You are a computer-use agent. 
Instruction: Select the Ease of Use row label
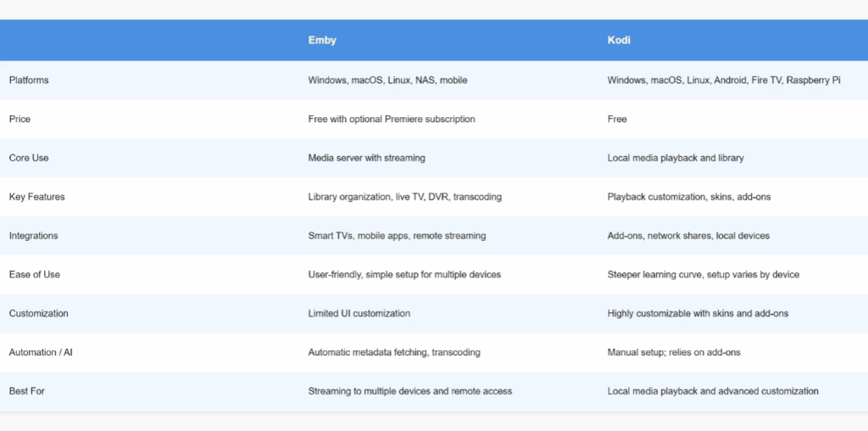tap(34, 274)
